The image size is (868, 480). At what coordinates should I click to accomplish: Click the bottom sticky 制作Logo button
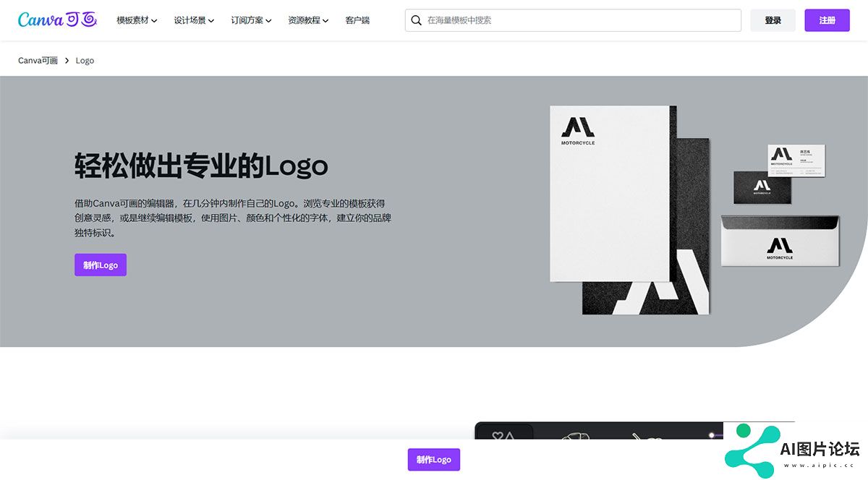point(434,460)
